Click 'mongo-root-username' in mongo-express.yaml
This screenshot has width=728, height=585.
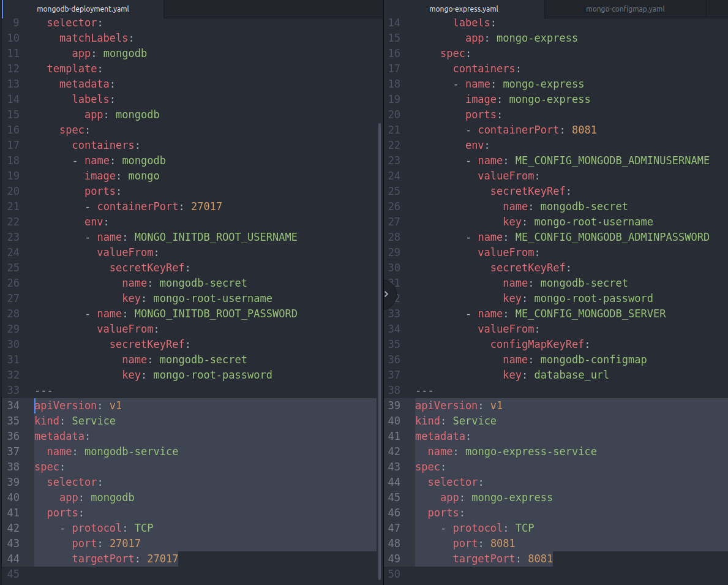pyautogui.click(x=593, y=222)
